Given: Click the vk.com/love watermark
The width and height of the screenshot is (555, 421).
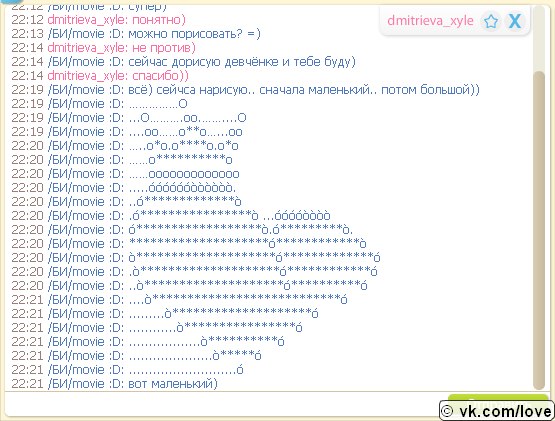Looking at the screenshot, I should click(x=497, y=411).
